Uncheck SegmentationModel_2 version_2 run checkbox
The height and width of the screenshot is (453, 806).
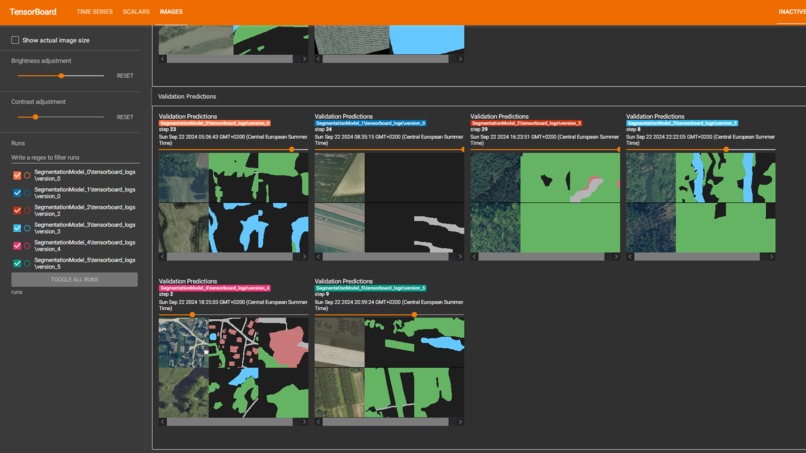pos(17,210)
